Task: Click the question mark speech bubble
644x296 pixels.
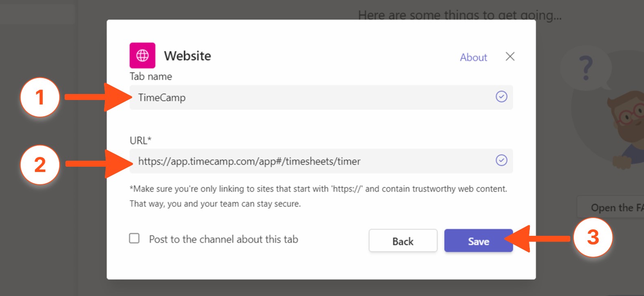Action: [585, 68]
